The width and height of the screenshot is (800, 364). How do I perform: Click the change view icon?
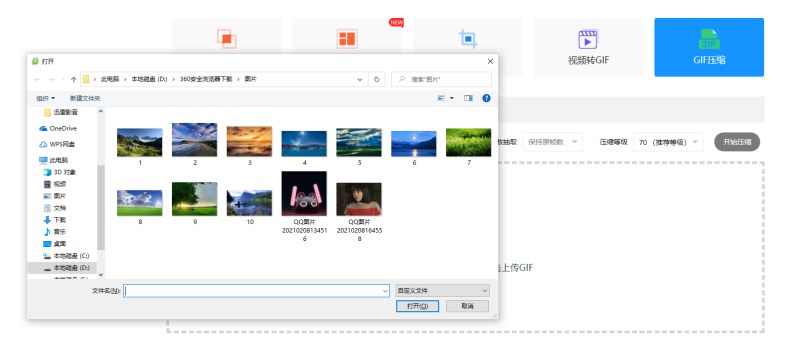[441, 98]
